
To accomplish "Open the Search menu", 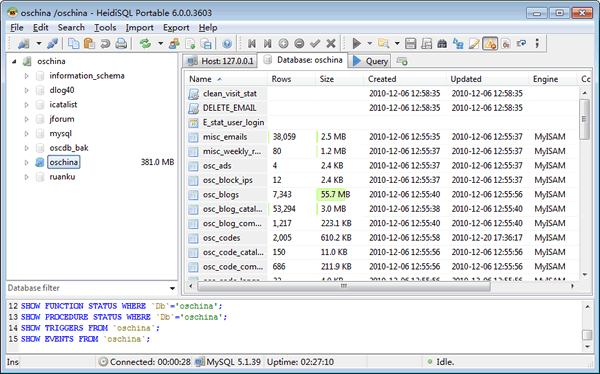I will coord(71,28).
